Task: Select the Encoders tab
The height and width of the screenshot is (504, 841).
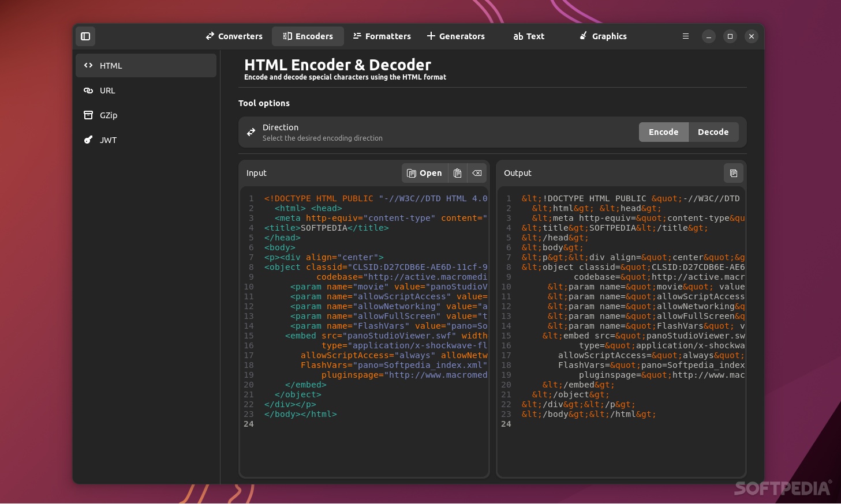Action: (x=308, y=36)
